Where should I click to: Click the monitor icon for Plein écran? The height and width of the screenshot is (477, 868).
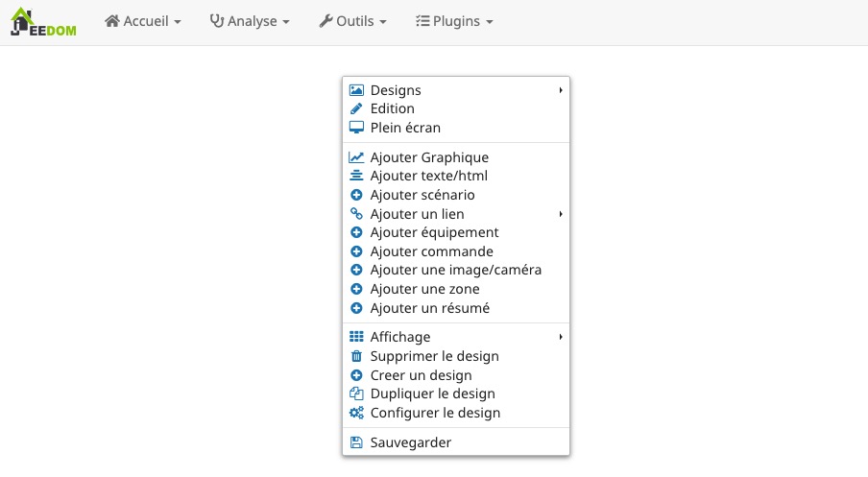coord(356,128)
